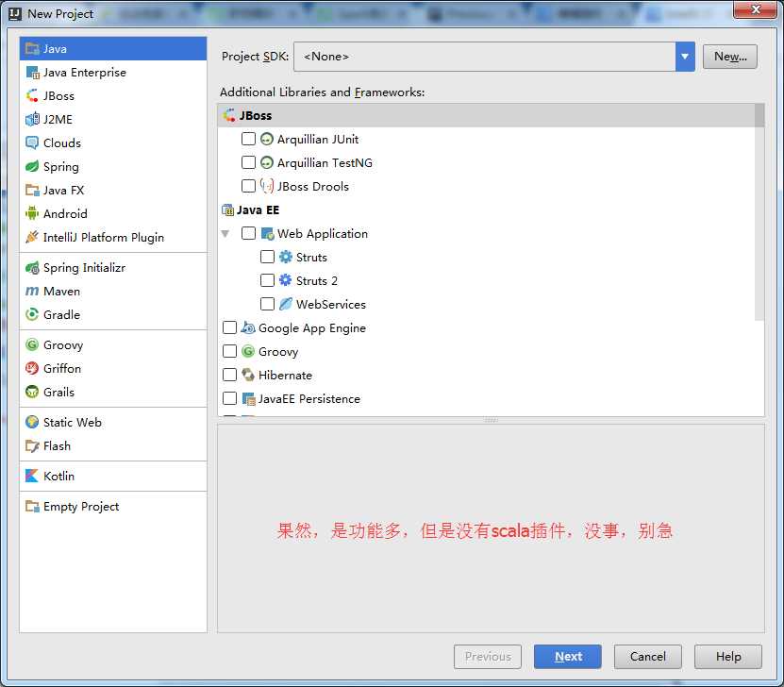Tick the Web Application checkbox

[248, 233]
